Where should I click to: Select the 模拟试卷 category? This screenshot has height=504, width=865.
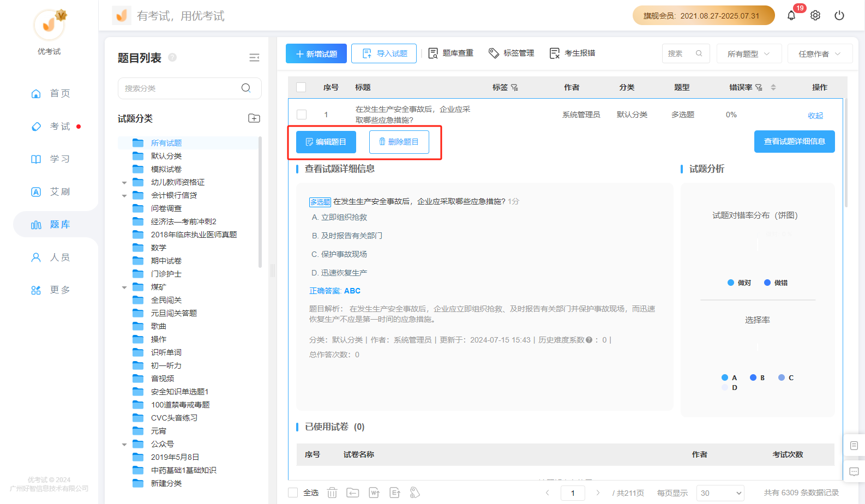(x=166, y=169)
